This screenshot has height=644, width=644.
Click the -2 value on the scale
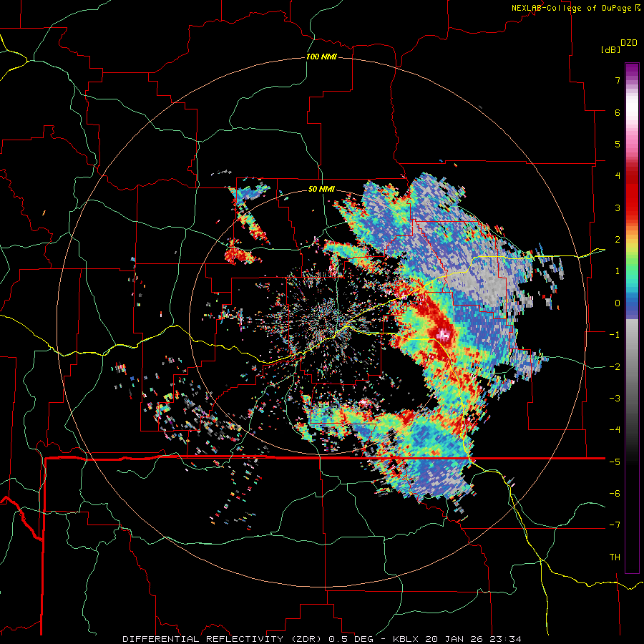click(615, 366)
